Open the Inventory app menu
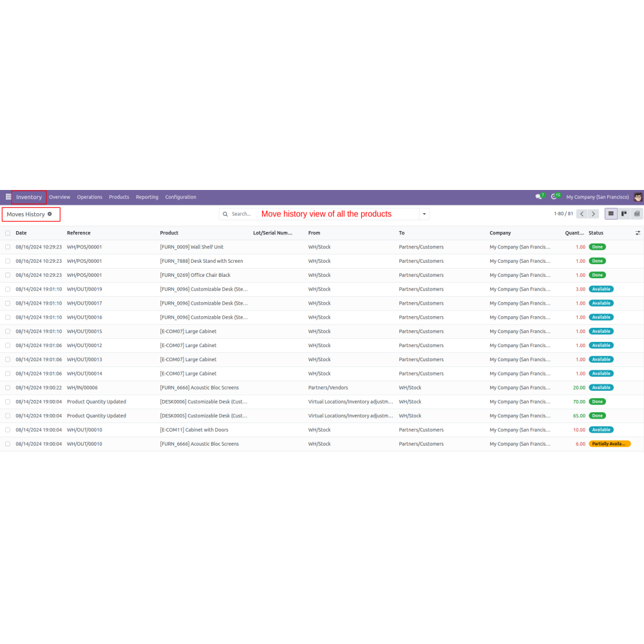Viewport: 644px width, 644px height. (29, 197)
